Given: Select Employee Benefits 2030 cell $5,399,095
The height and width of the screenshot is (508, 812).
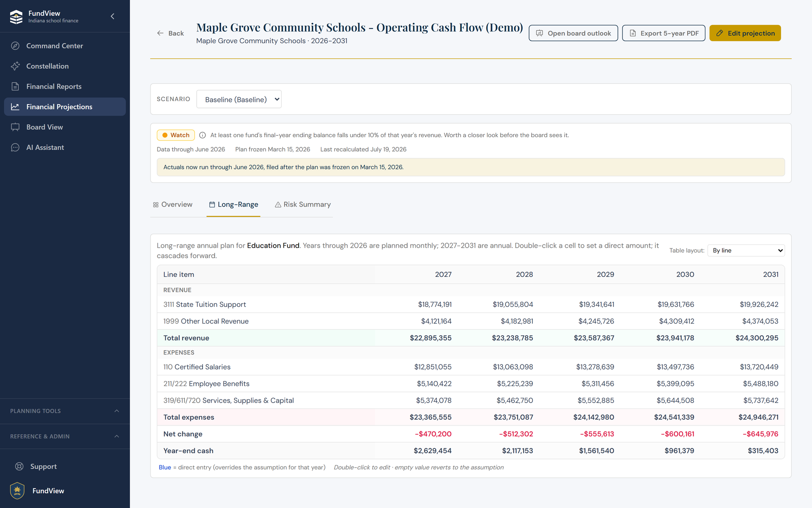Looking at the screenshot, I should coord(675,384).
